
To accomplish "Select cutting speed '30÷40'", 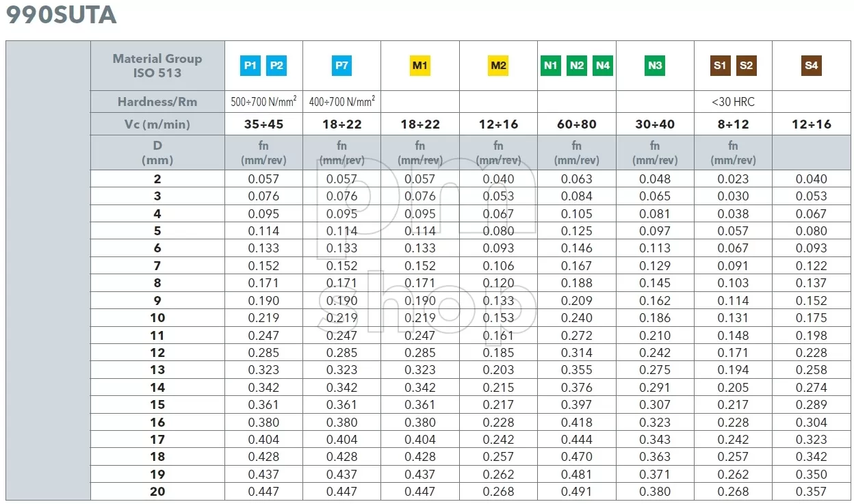I will pos(655,124).
